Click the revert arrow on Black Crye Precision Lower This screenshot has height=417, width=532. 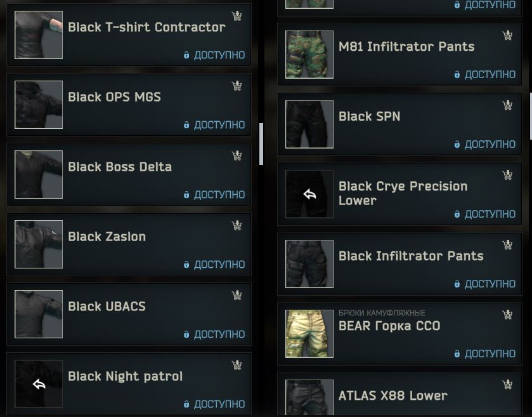pos(309,194)
